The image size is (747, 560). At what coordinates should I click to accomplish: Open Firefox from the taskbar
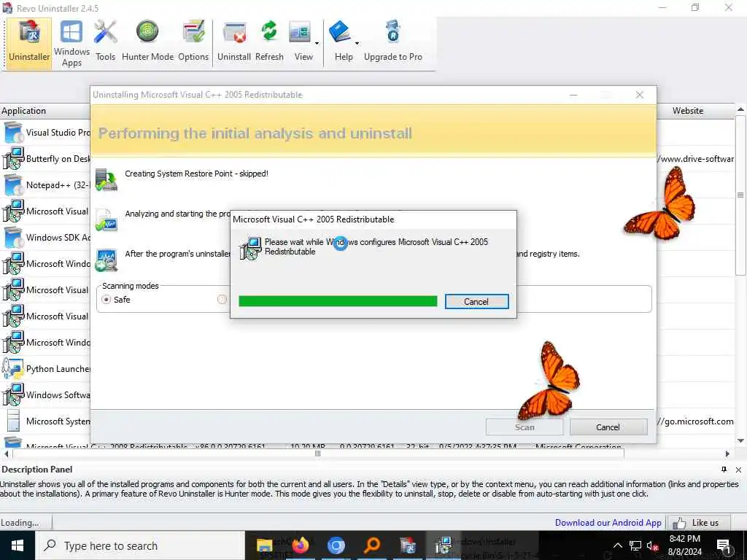tap(300, 545)
